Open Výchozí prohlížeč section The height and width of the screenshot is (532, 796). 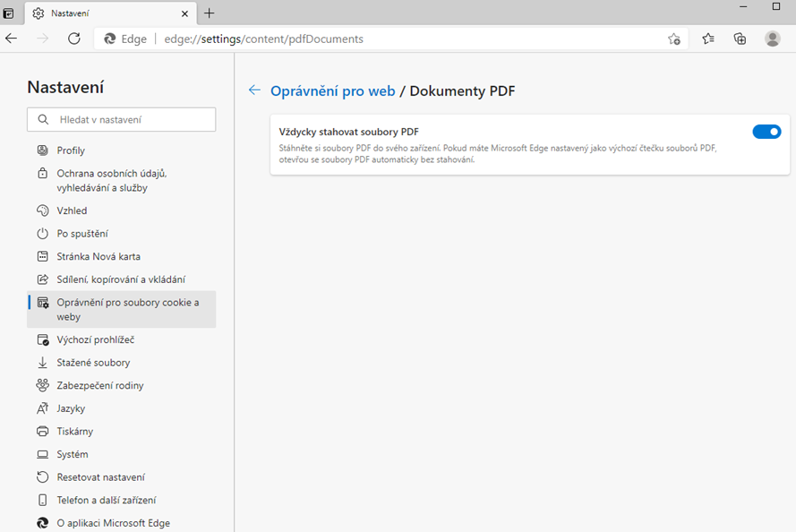(122, 339)
